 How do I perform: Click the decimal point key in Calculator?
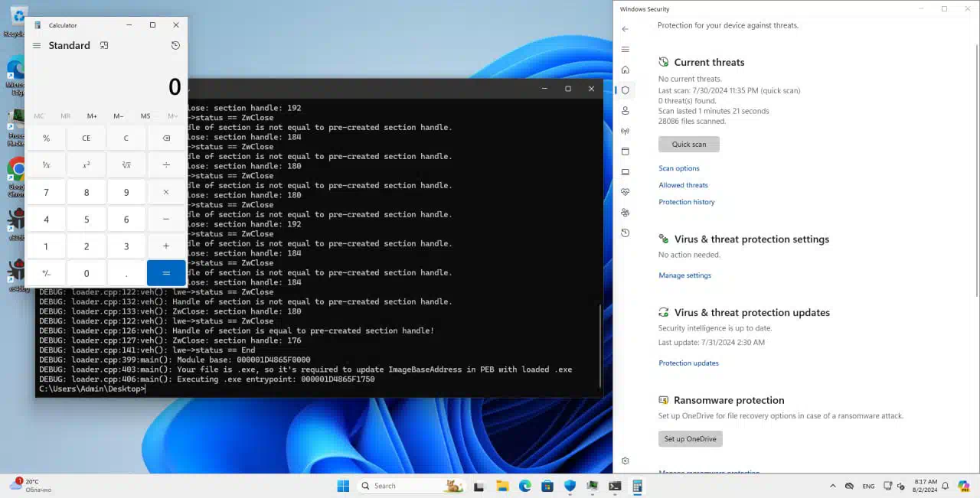126,273
